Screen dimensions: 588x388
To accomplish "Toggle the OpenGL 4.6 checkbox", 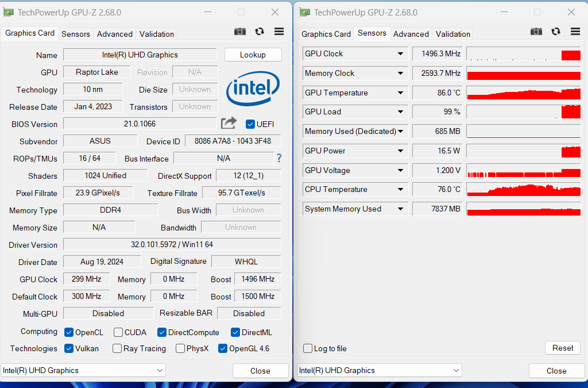I will point(223,348).
